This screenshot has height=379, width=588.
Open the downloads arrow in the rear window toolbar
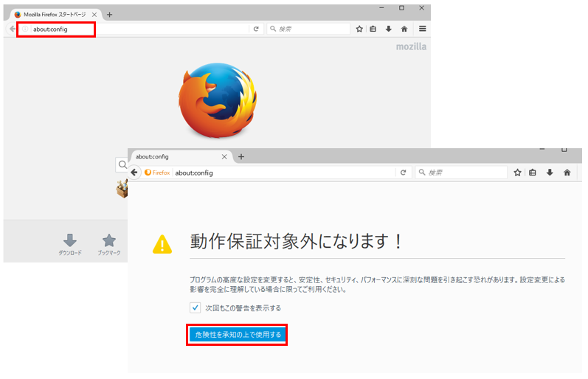pos(389,29)
